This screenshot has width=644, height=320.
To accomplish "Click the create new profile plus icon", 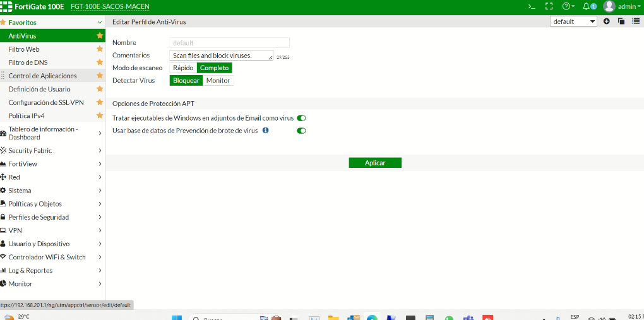I will (x=607, y=21).
